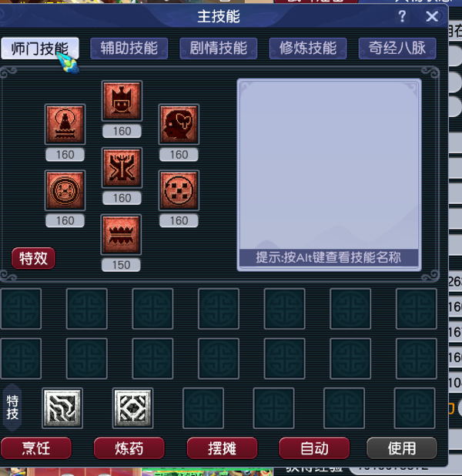
Task: Click the 特效 button
Action: click(x=33, y=258)
